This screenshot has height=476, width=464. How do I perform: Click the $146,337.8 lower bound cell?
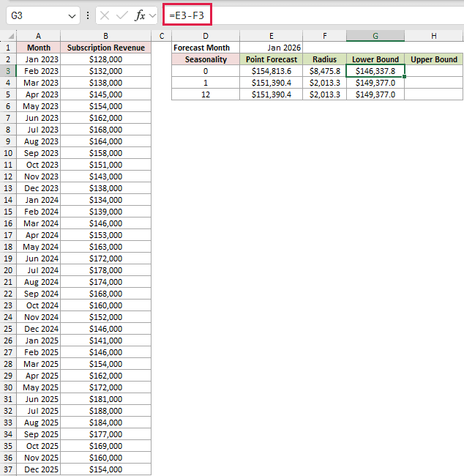tap(375, 71)
